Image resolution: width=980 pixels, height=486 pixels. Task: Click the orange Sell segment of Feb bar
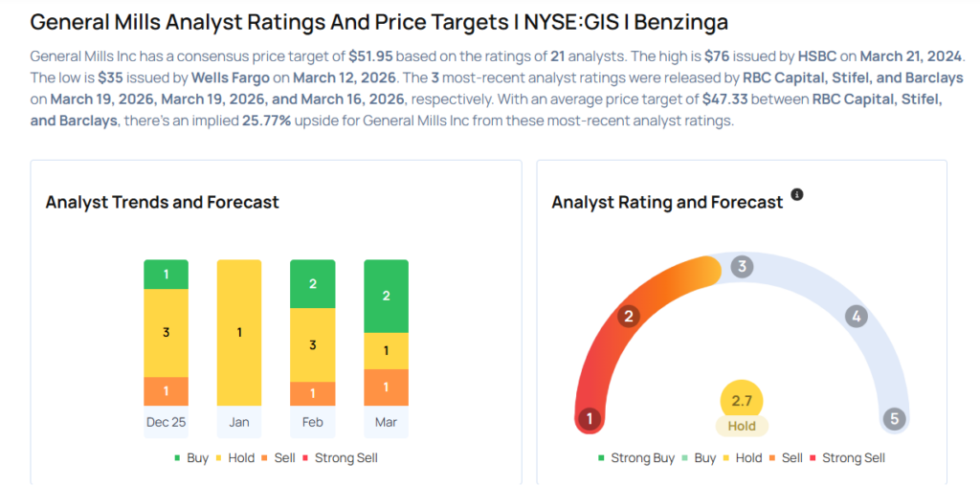pos(312,393)
